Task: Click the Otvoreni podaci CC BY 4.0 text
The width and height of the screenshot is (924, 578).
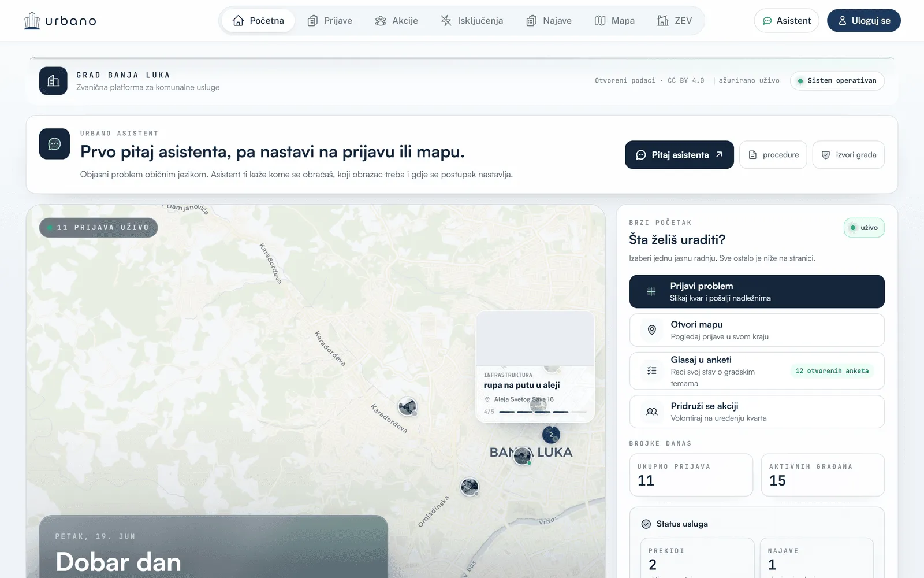Action: point(650,81)
